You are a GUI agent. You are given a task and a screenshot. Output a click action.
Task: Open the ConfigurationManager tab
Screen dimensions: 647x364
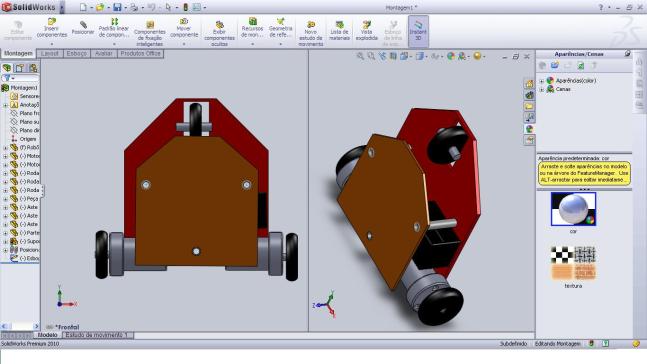(x=33, y=68)
